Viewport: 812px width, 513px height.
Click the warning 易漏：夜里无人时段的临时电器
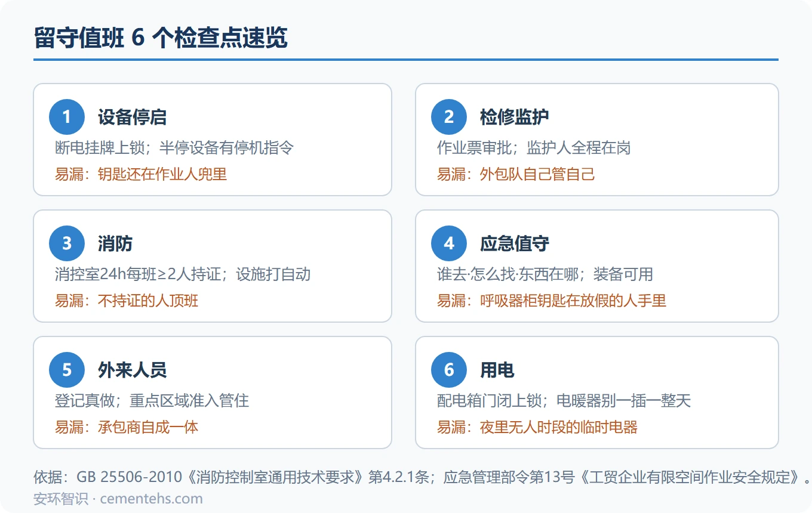click(537, 427)
